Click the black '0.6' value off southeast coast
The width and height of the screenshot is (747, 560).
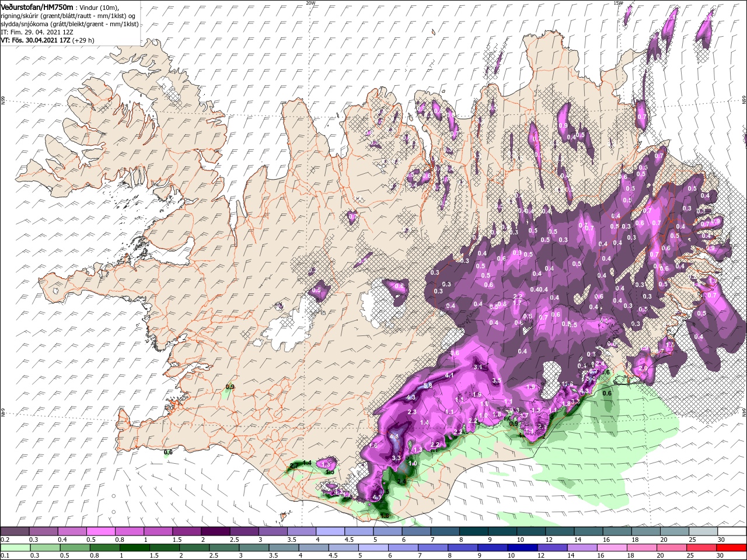click(607, 393)
